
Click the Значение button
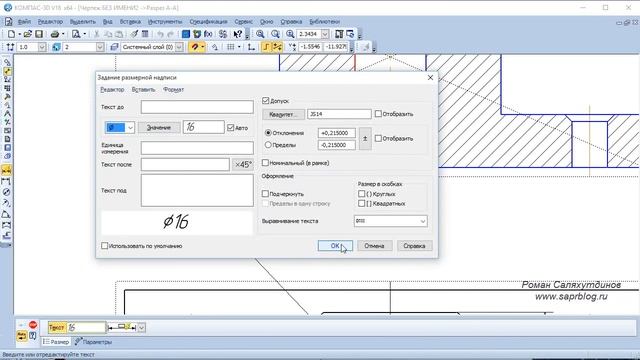[x=159, y=128]
